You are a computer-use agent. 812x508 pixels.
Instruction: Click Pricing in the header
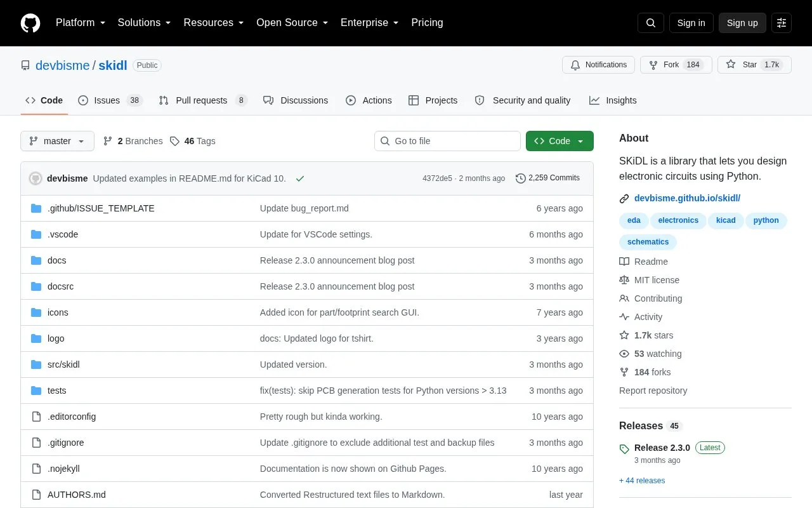coord(427,23)
